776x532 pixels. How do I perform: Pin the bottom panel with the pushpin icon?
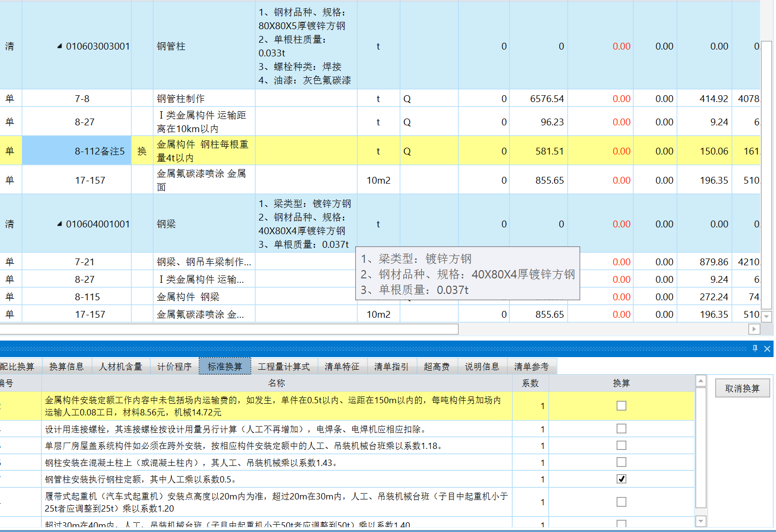point(755,348)
